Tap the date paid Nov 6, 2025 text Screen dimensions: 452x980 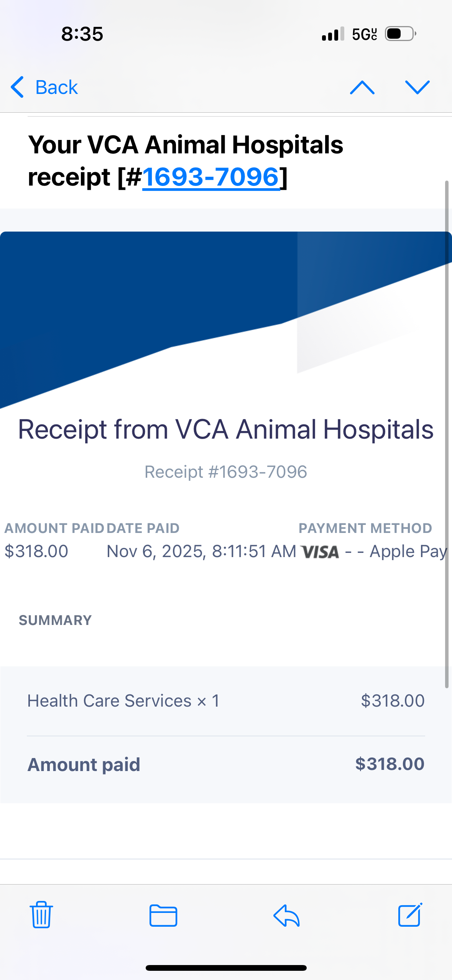click(x=201, y=551)
